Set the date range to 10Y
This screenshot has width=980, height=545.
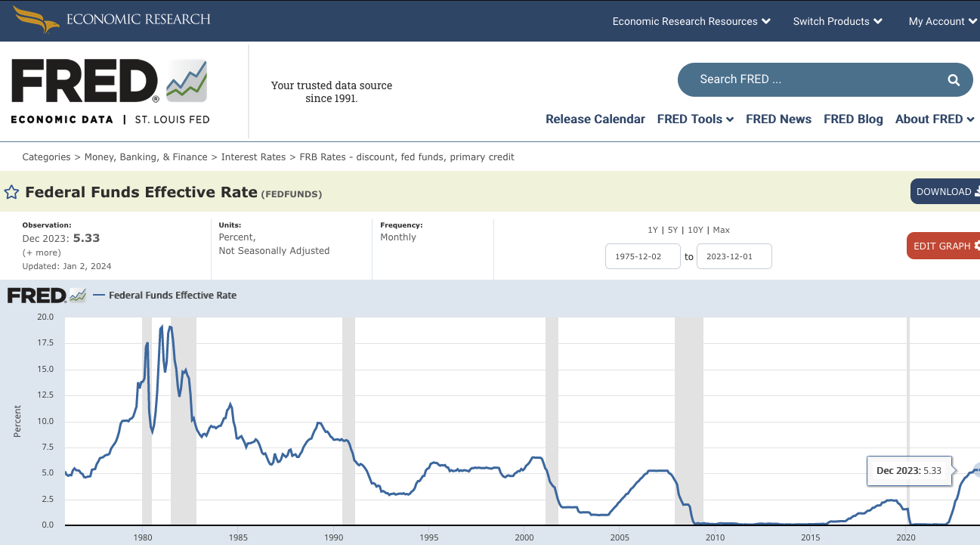695,230
